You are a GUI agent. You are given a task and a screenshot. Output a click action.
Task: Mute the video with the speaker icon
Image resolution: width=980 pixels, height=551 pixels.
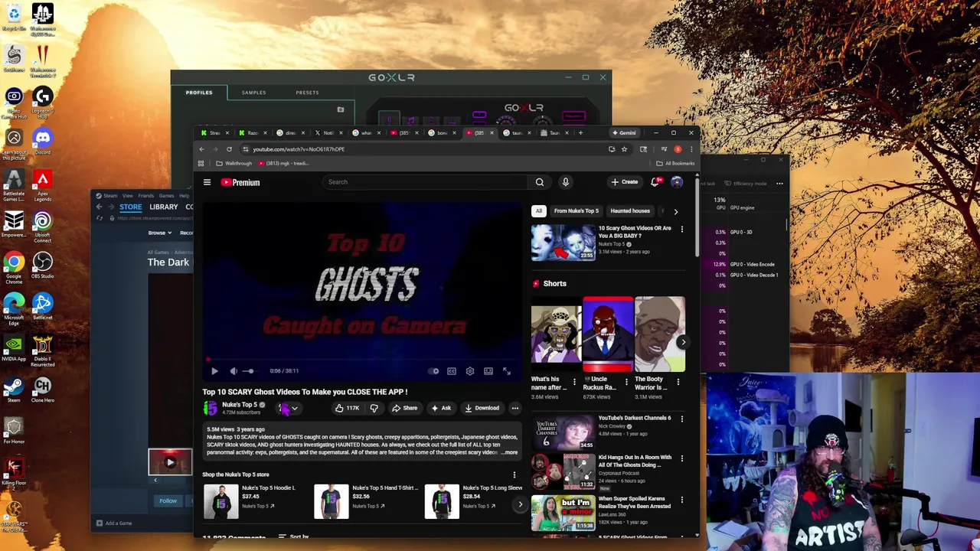click(x=234, y=371)
